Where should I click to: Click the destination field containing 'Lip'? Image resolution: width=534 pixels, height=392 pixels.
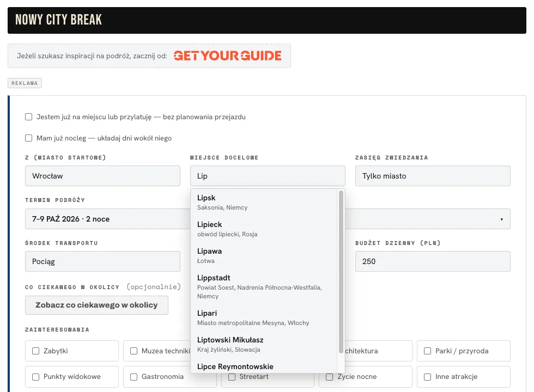[268, 176]
